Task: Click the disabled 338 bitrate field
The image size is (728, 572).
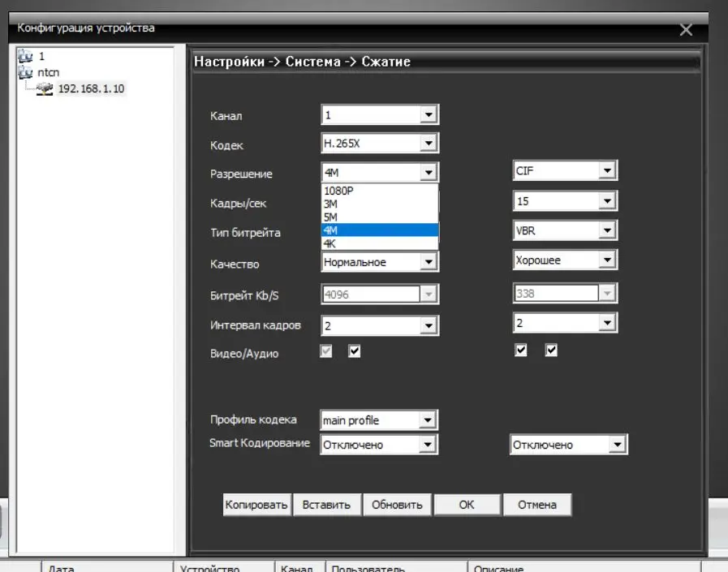Action: click(x=565, y=294)
